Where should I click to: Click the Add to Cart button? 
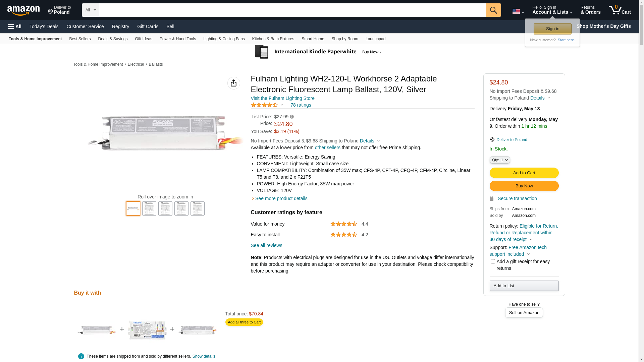524,173
